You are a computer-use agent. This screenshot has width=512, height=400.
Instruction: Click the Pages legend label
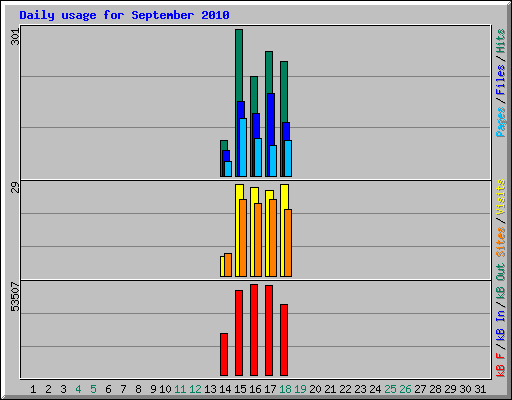coord(501,122)
